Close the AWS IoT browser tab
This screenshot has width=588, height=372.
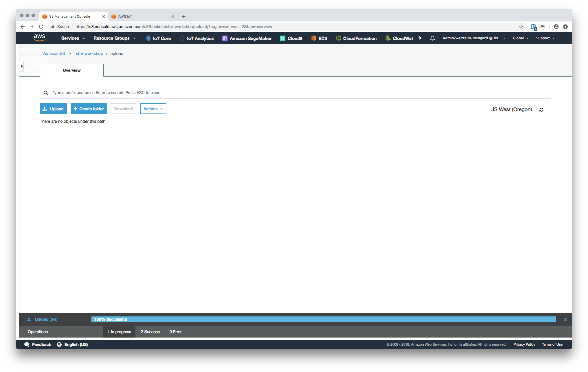(x=173, y=17)
